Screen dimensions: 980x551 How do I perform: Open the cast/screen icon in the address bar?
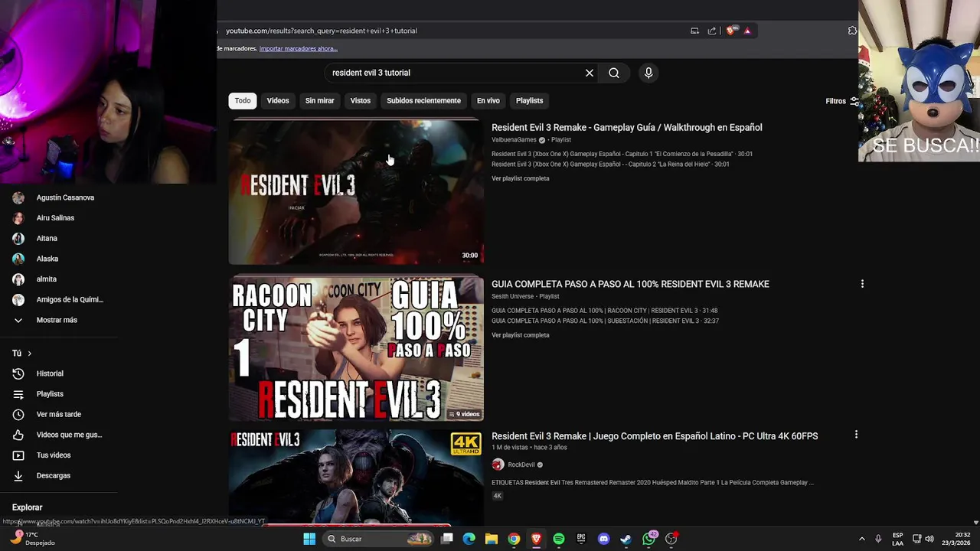pyautogui.click(x=694, y=31)
